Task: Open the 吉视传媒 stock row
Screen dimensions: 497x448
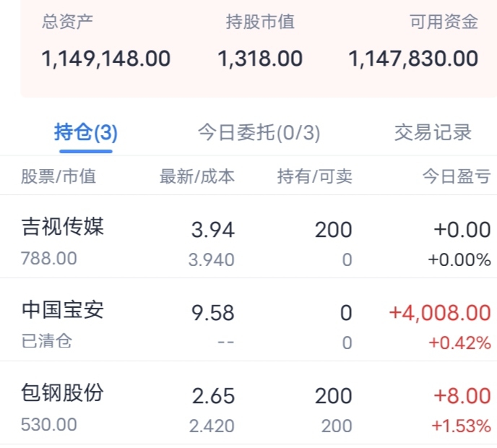Action: tap(63, 228)
